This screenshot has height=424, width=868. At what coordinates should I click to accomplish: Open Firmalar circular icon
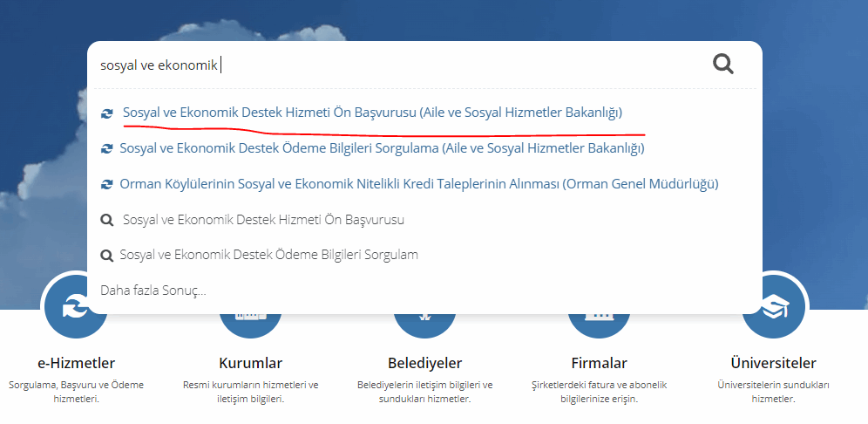(599, 325)
